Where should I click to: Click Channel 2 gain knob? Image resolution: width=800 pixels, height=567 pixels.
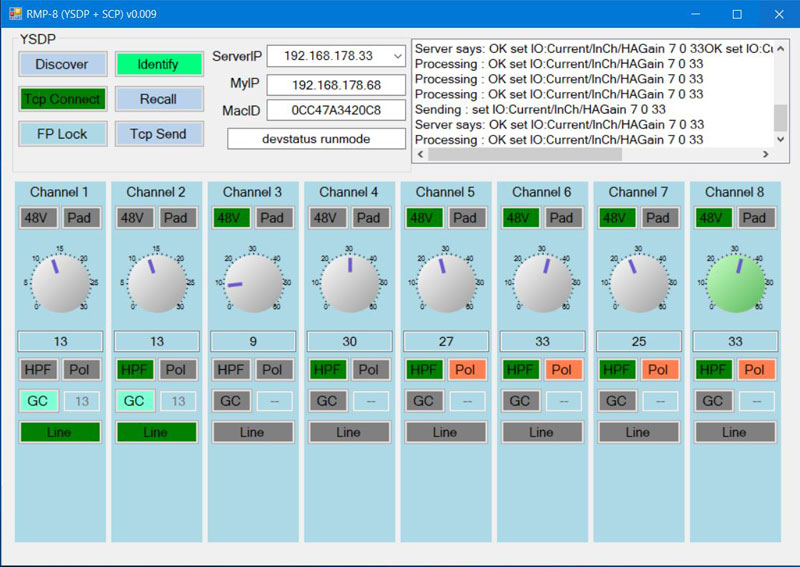pyautogui.click(x=157, y=283)
